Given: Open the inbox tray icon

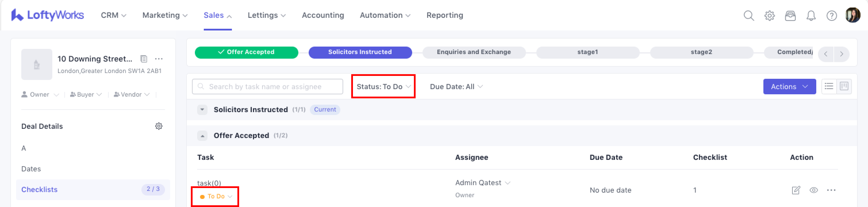Looking at the screenshot, I should pos(790,16).
